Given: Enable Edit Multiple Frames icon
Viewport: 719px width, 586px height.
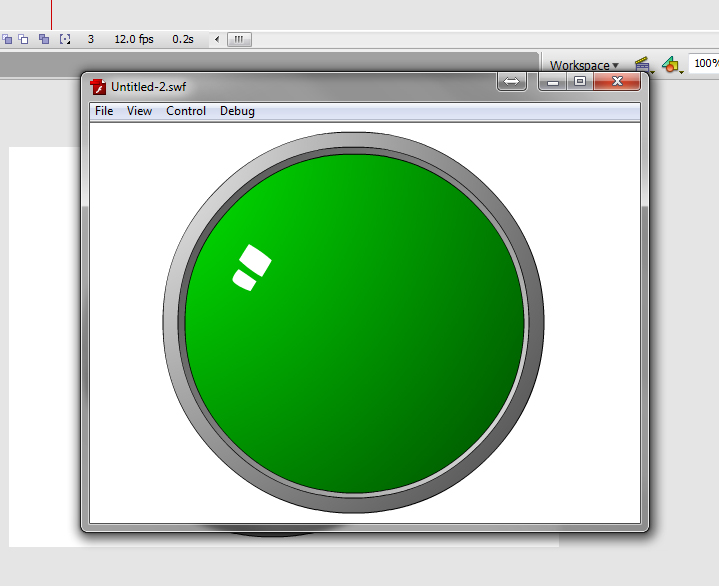Looking at the screenshot, I should point(44,39).
